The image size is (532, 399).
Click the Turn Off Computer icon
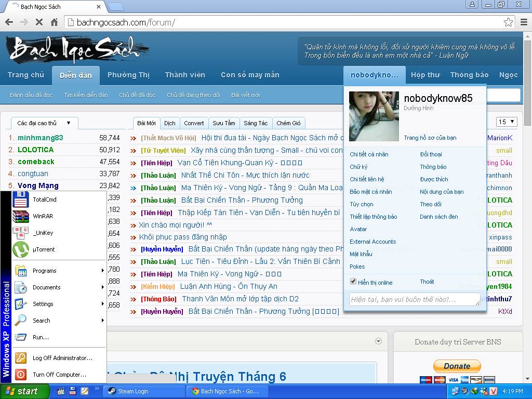pyautogui.click(x=21, y=374)
